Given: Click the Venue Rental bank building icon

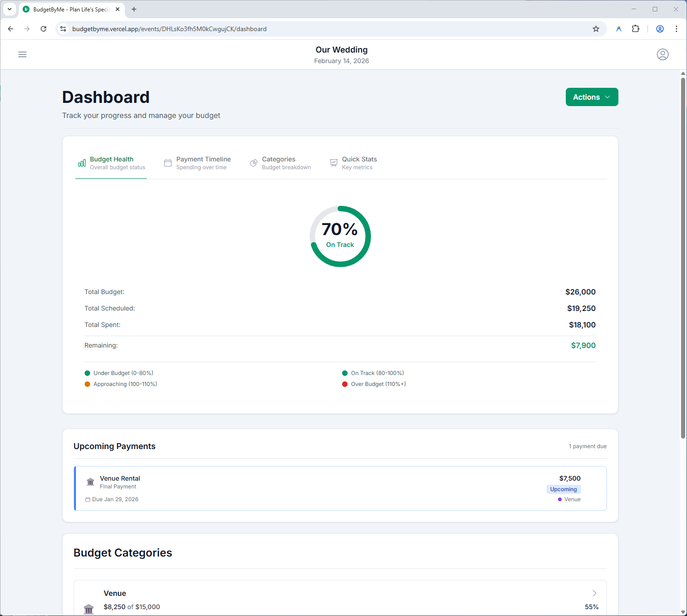Looking at the screenshot, I should [x=90, y=482].
